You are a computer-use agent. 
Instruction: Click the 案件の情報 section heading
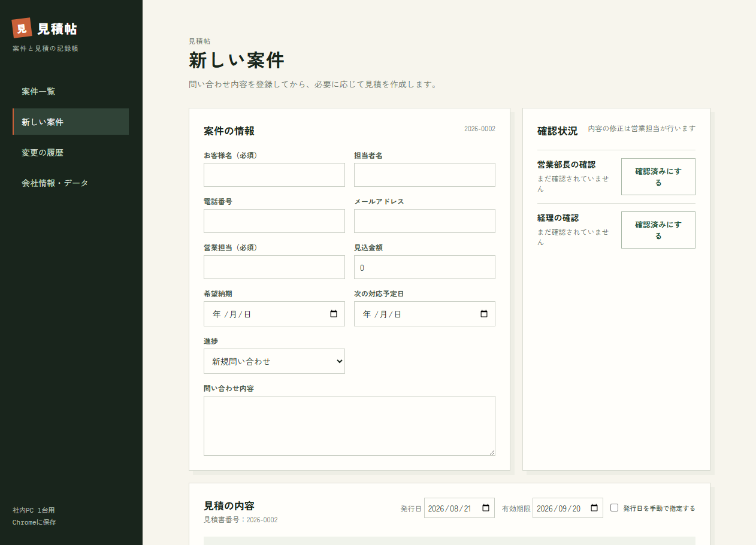pos(229,131)
